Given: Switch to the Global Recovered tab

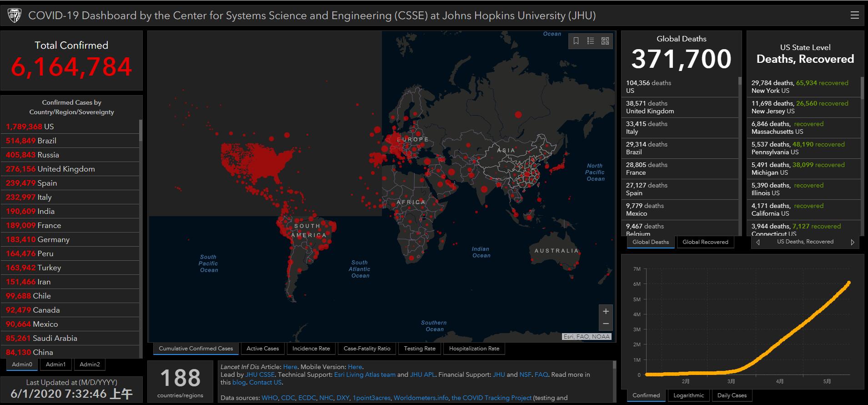Looking at the screenshot, I should (705, 242).
